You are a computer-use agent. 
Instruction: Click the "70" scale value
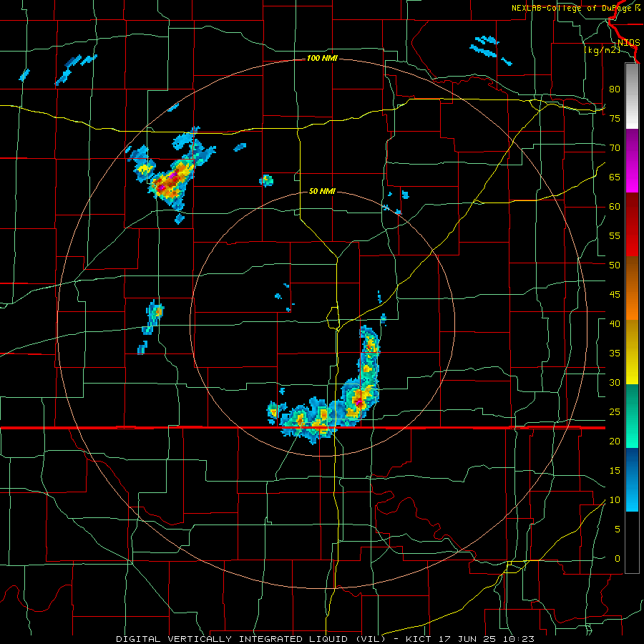615,148
